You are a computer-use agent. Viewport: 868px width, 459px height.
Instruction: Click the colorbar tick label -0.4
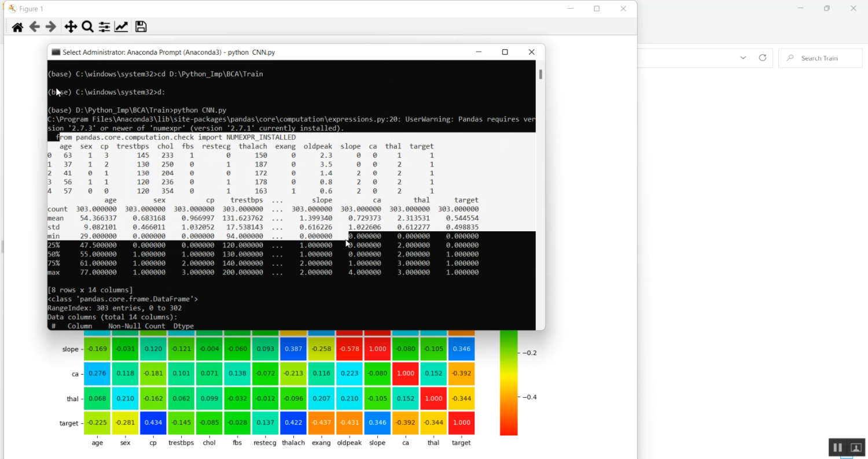pos(529,397)
